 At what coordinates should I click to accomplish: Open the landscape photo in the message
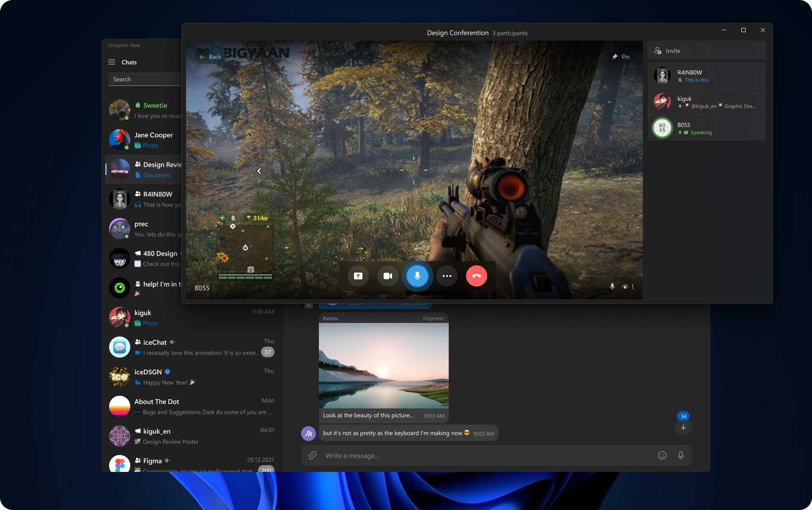tap(384, 365)
